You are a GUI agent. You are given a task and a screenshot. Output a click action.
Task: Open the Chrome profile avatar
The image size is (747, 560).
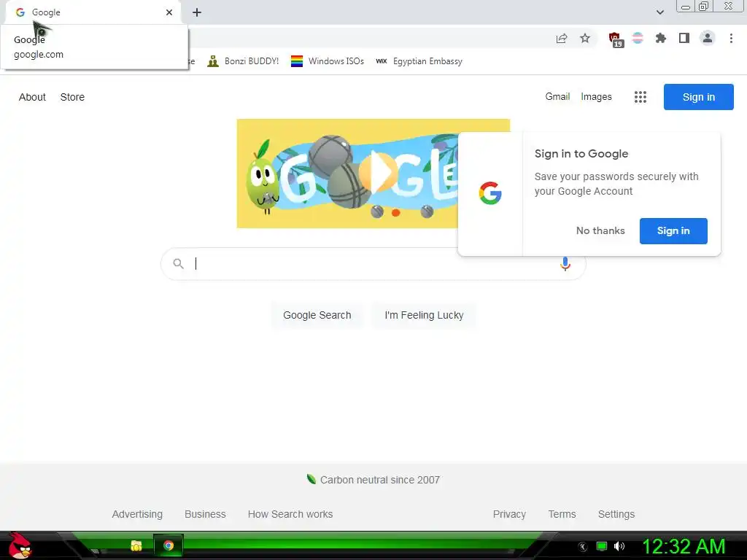[708, 38]
